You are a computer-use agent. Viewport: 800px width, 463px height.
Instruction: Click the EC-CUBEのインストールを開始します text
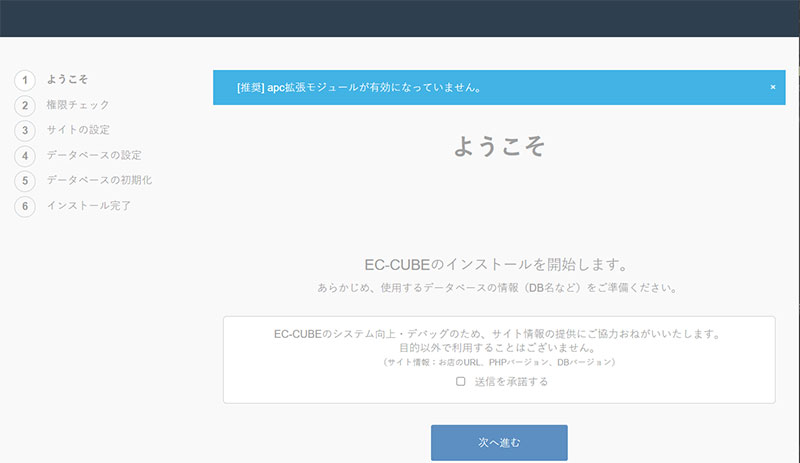pyautogui.click(x=499, y=266)
